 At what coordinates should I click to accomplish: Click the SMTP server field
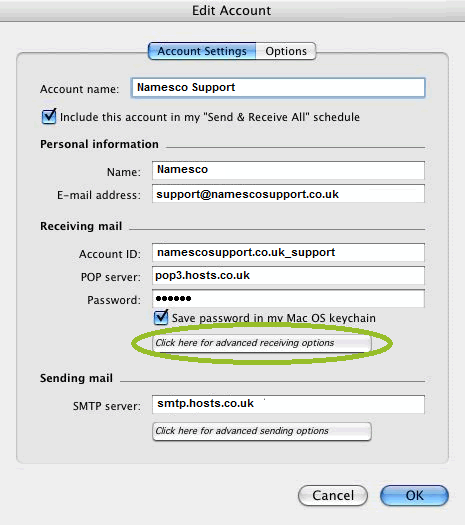click(288, 404)
